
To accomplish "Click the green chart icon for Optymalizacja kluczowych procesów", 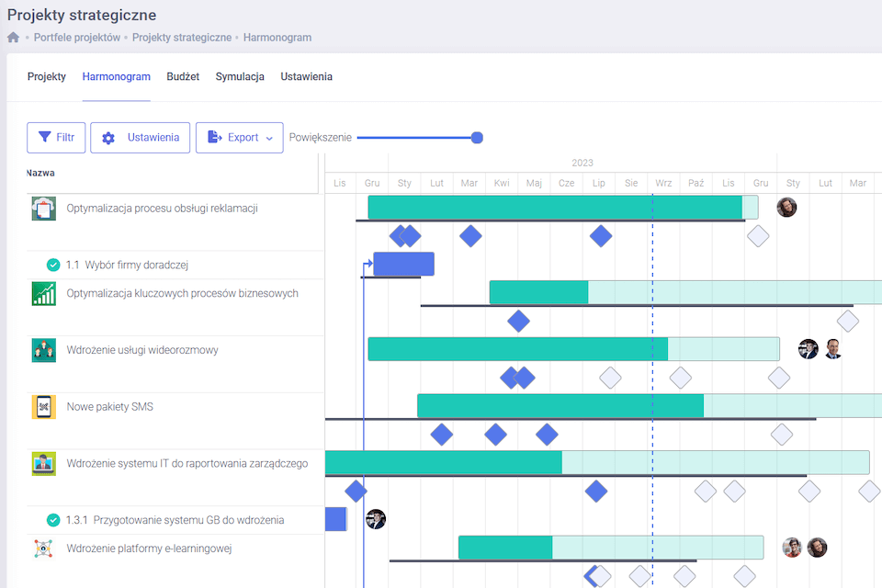I will [43, 294].
